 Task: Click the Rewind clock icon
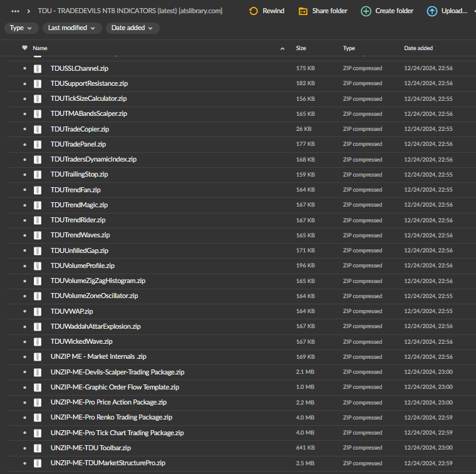click(253, 11)
